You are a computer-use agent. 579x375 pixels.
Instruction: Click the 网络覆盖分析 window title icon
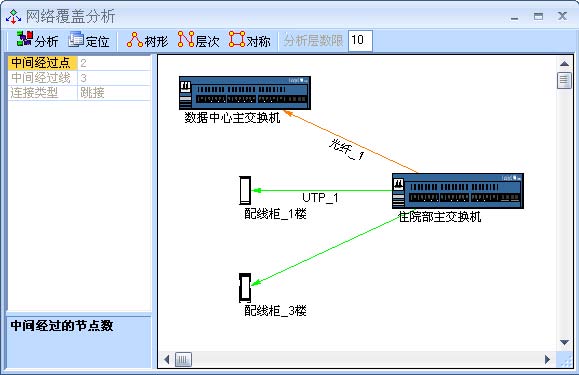(13, 17)
